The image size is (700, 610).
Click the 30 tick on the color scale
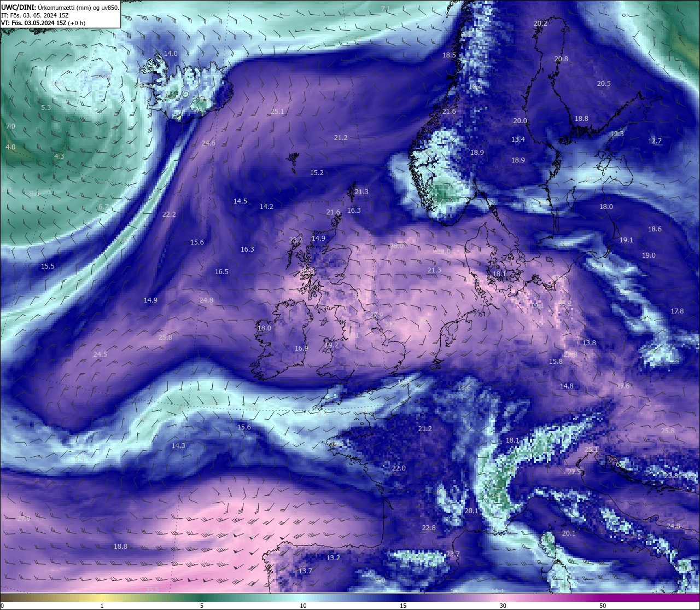pos(503,606)
